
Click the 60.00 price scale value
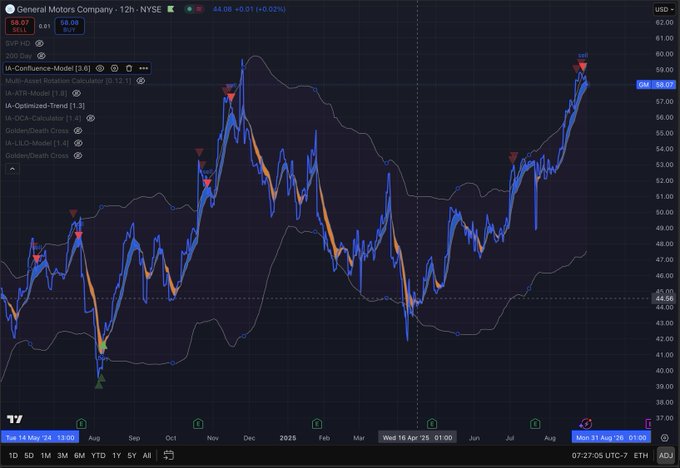(x=664, y=54)
